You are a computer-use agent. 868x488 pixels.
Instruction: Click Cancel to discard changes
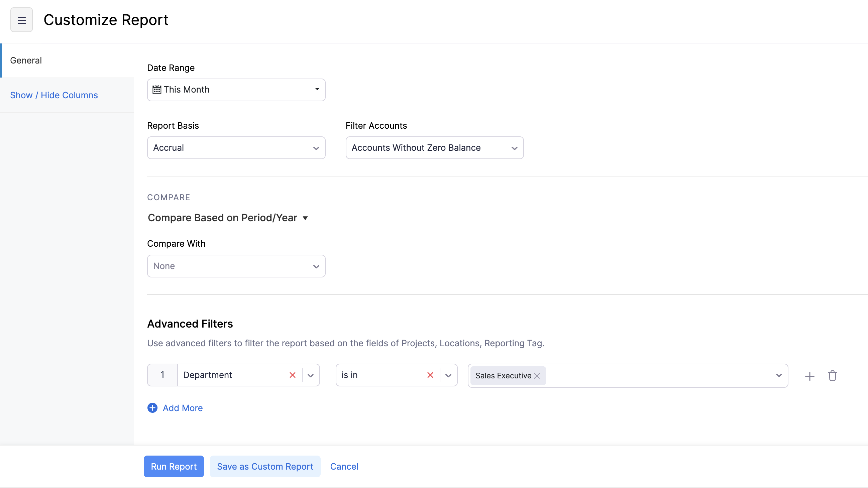(x=344, y=466)
